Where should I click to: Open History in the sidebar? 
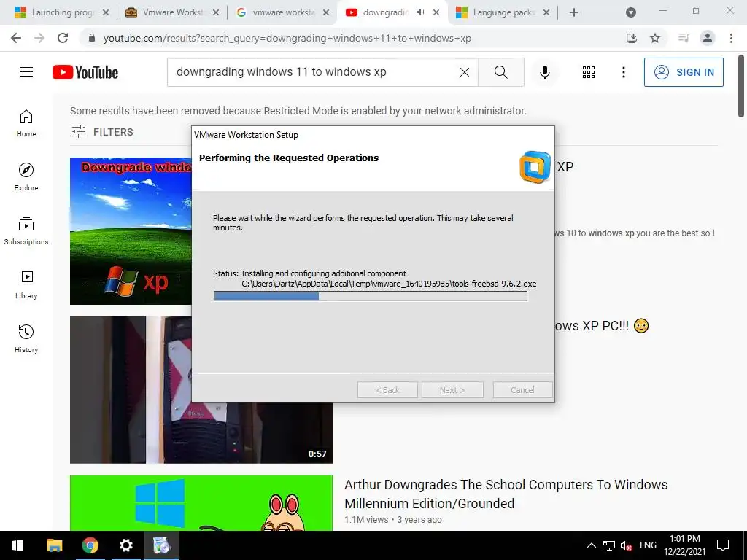pyautogui.click(x=26, y=338)
